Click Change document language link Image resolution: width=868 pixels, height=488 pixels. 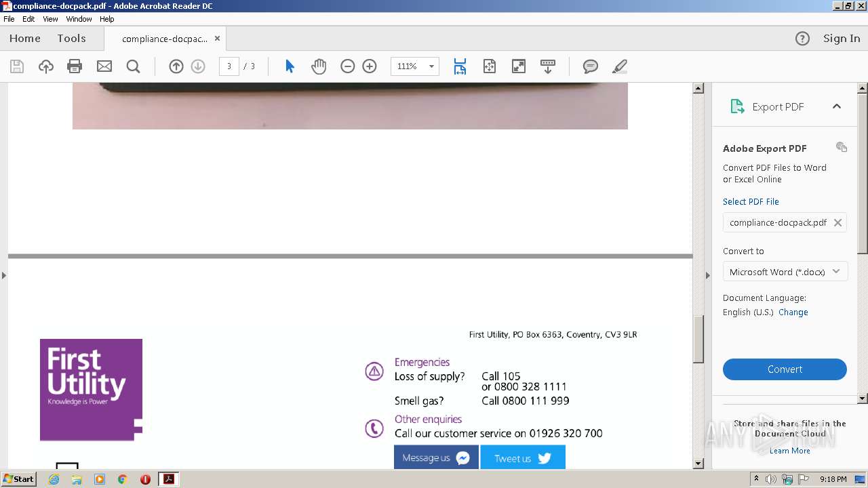(793, 312)
